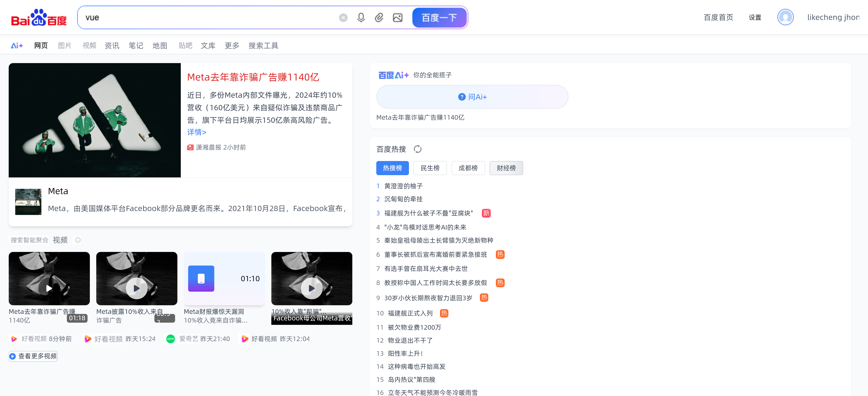This screenshot has height=396, width=868.
Task: Switch to the 文库 search tab
Action: pos(208,46)
